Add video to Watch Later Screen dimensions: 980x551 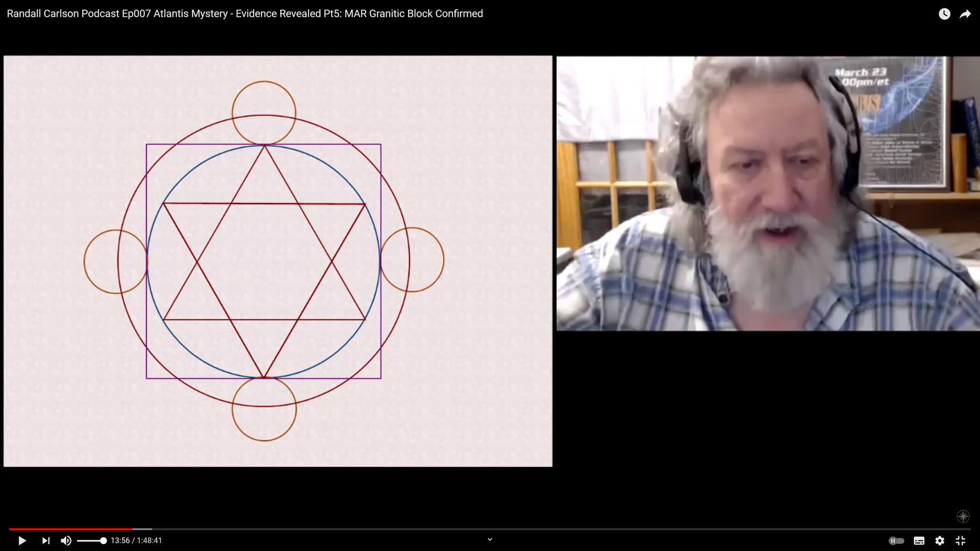944,14
